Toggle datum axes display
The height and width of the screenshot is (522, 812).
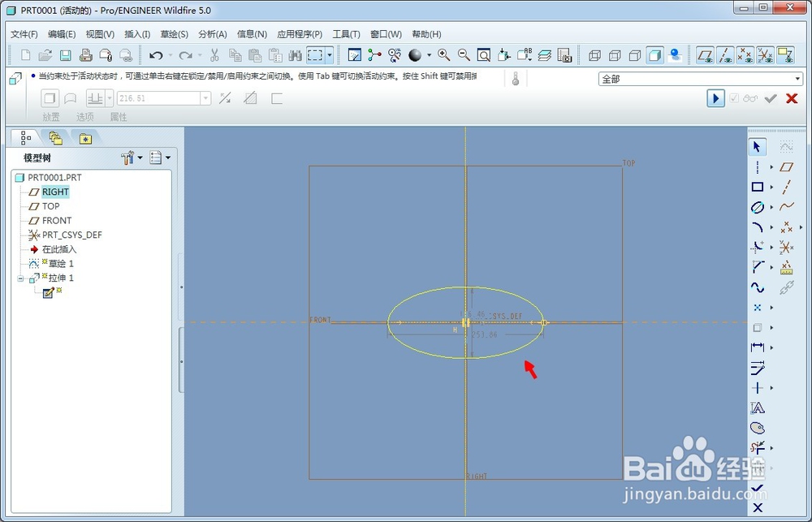point(725,55)
